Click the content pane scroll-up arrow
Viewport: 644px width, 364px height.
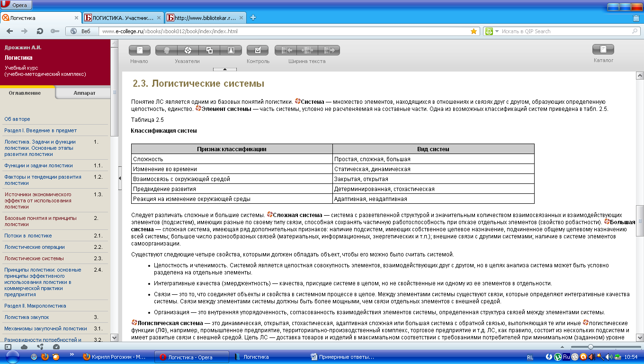[640, 76]
